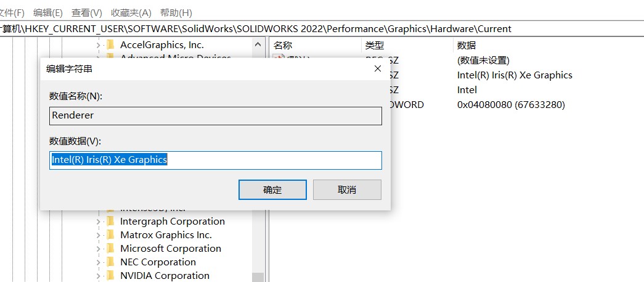
Task: Cancel the dialog with 取消
Action: [x=347, y=189]
